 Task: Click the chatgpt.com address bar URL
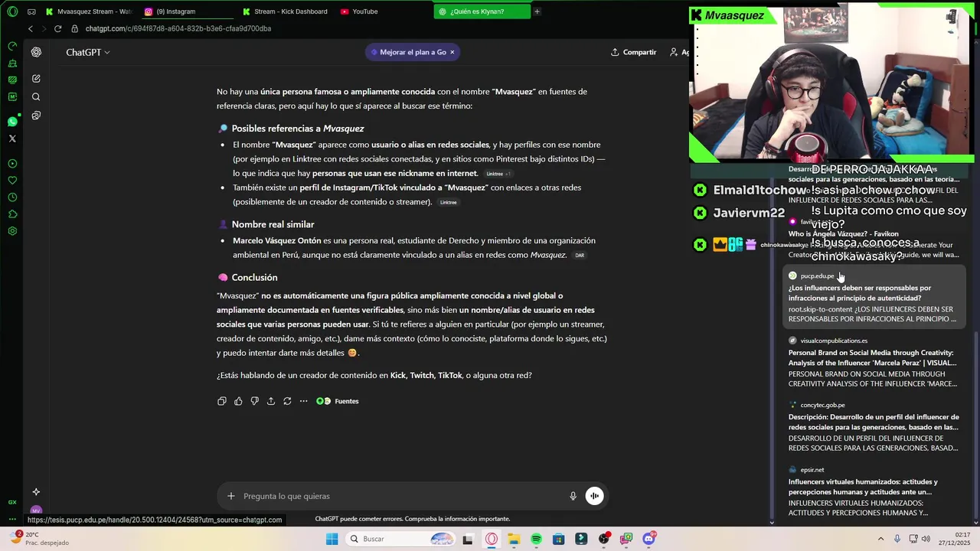(178, 28)
